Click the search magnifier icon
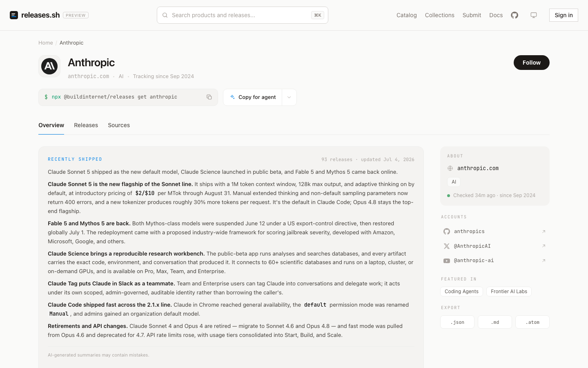This screenshot has width=588, height=368. [165, 15]
